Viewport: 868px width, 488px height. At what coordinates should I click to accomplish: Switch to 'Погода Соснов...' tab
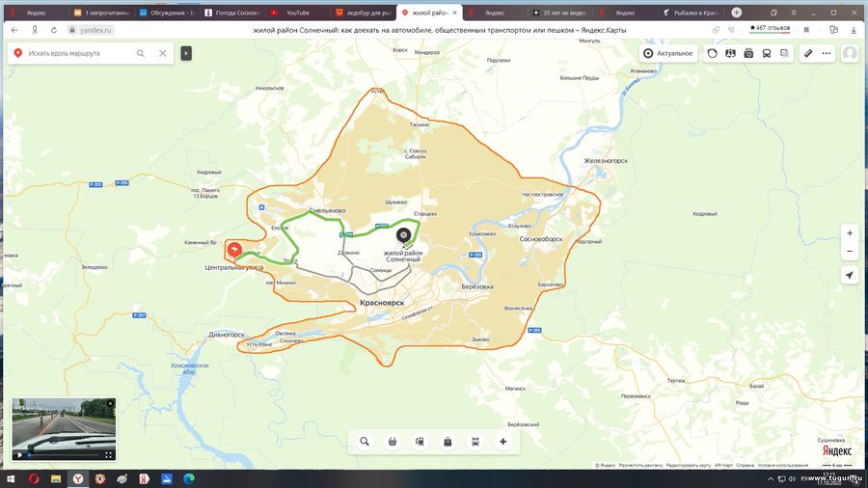[x=232, y=13]
